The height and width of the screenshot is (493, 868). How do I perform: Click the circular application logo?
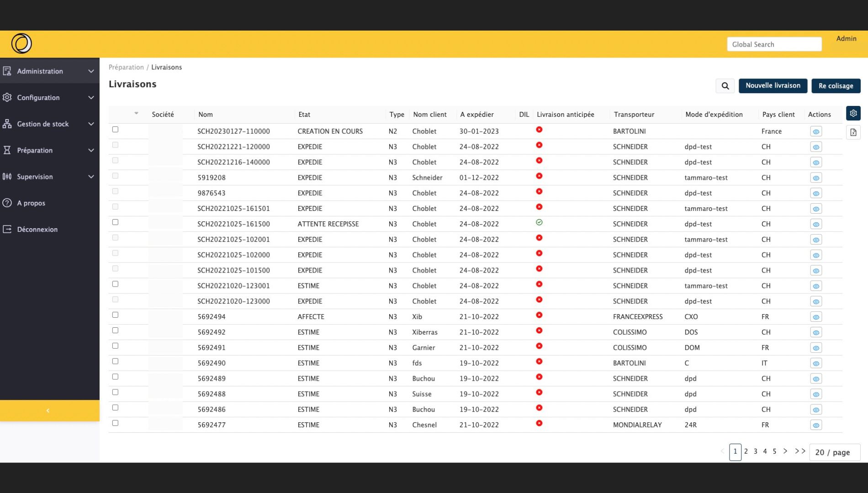(x=21, y=44)
